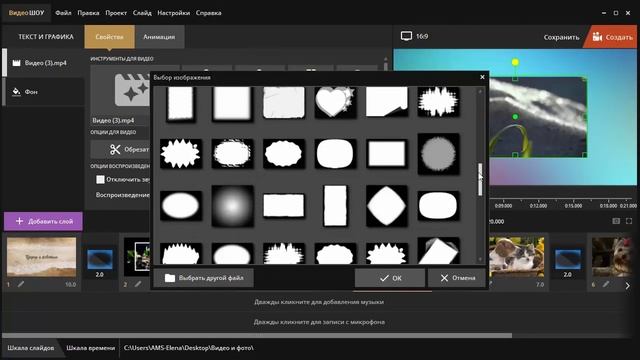Select the tall vertical rectangle mask
The width and height of the screenshot is (640, 360).
pyautogui.click(x=335, y=206)
